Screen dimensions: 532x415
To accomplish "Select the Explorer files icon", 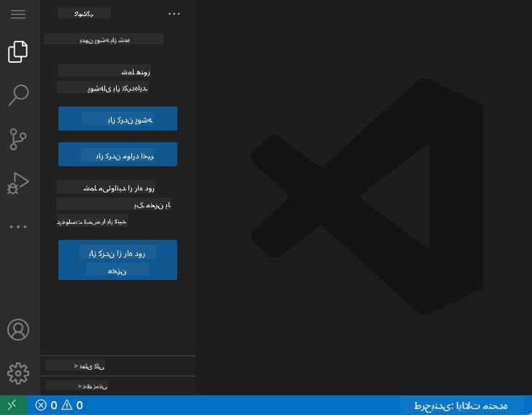I will coord(18,52).
